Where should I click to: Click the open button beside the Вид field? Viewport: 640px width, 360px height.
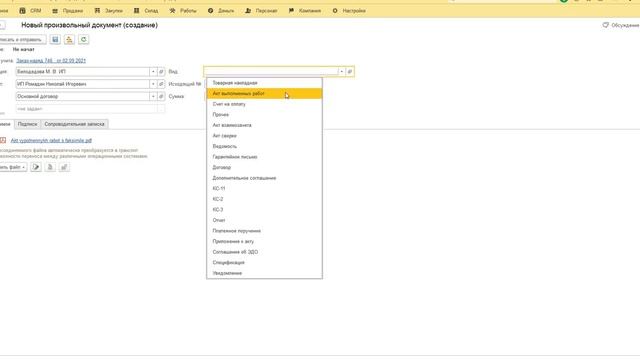pyautogui.click(x=350, y=72)
